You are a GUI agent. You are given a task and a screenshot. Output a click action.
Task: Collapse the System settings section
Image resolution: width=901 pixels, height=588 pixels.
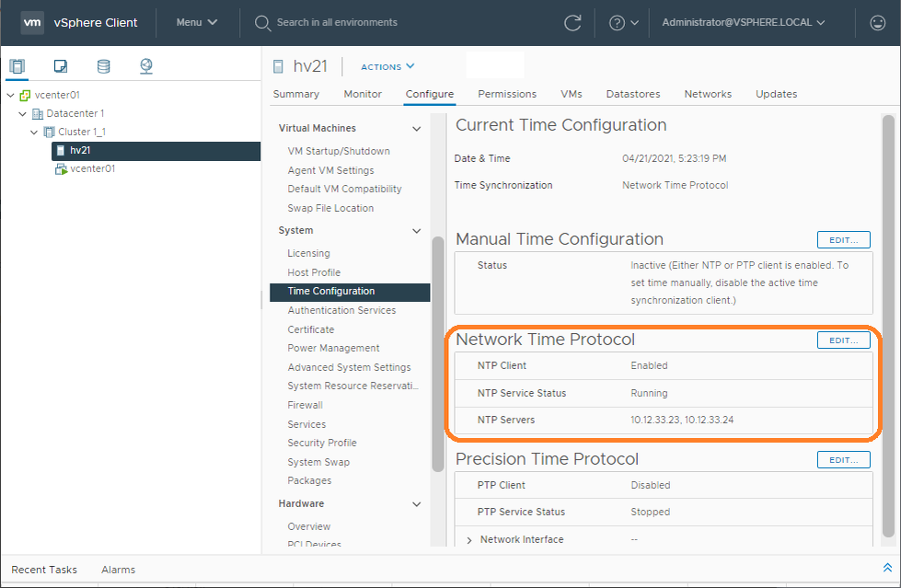[x=417, y=231]
